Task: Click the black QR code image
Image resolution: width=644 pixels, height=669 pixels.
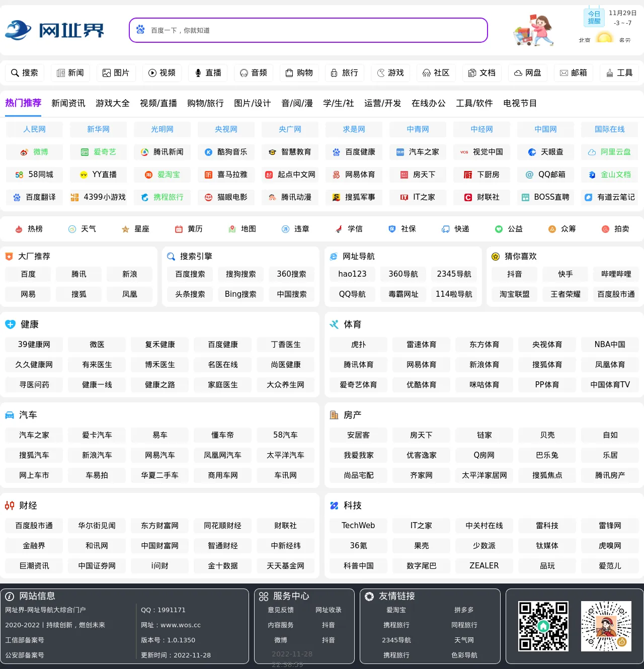Action: (x=543, y=626)
